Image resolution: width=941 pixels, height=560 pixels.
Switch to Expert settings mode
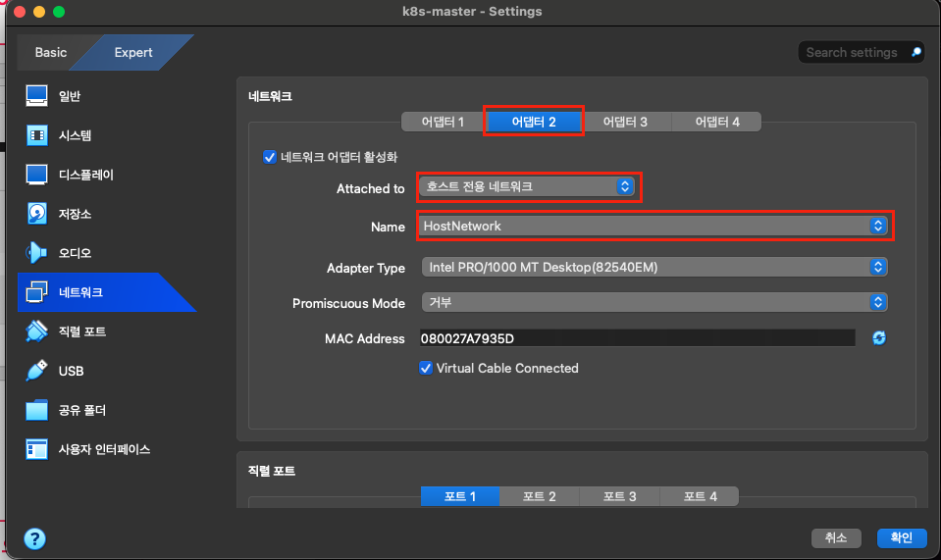[x=133, y=52]
